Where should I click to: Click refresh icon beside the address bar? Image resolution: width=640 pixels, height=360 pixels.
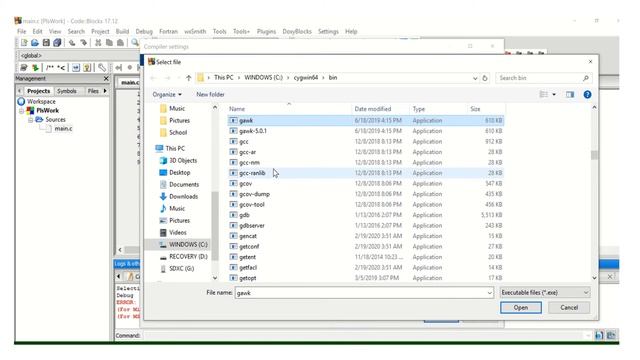coord(484,78)
